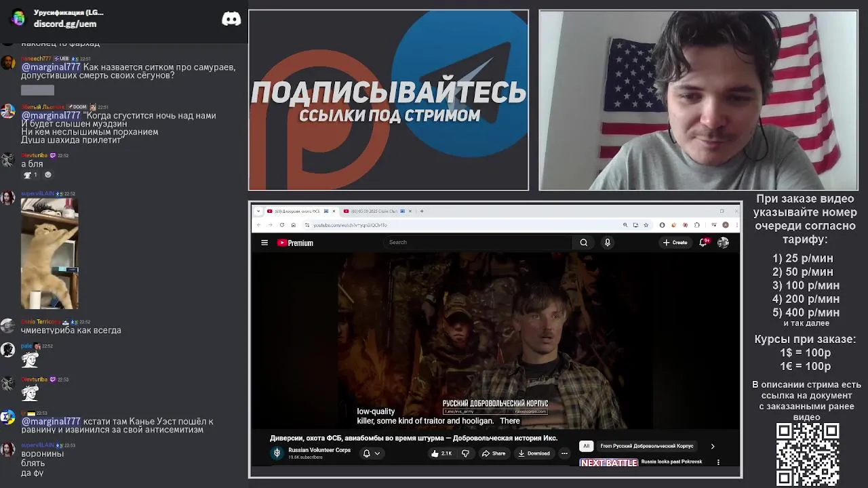The height and width of the screenshot is (488, 868).
Task: Click the video title 'Диверсии, охота ФСБ'
Action: point(414,438)
